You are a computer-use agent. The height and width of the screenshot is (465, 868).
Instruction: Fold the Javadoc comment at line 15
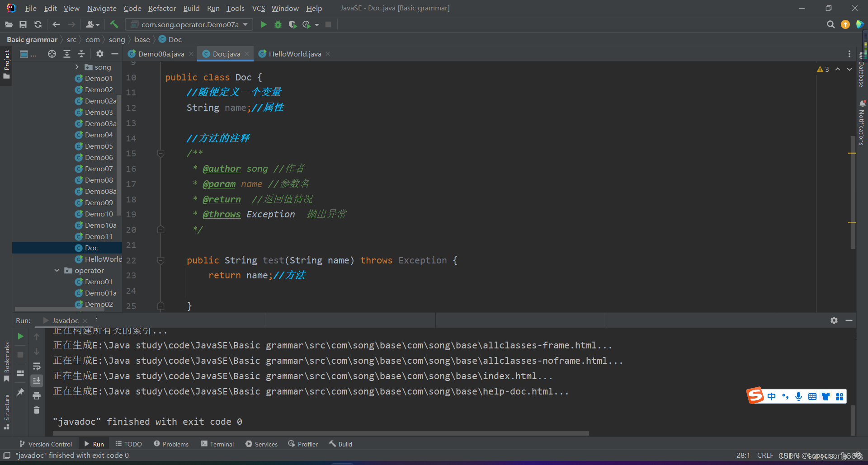pyautogui.click(x=160, y=154)
